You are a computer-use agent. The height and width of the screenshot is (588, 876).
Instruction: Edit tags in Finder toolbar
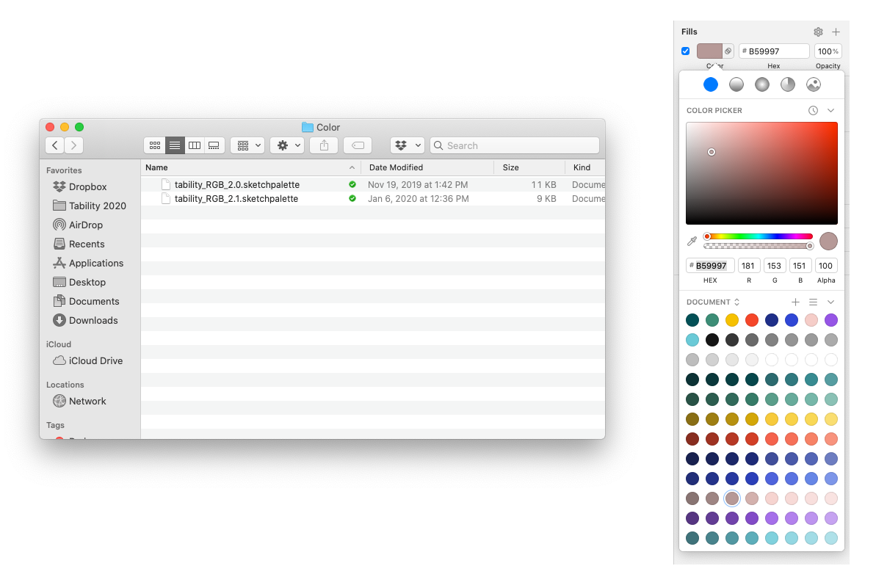358,145
